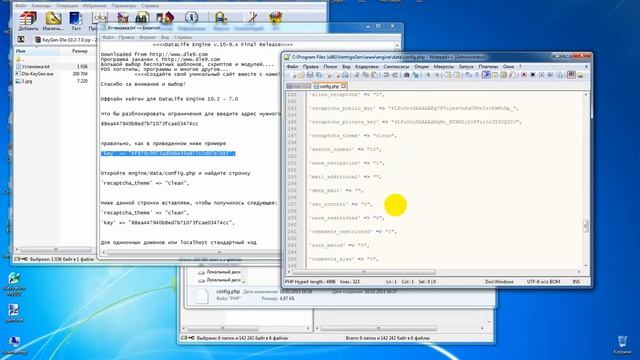Image resolution: width=640 pixels, height=360 pixels.
Task: Open Поиск menu in Notepad++
Action: (330, 67)
